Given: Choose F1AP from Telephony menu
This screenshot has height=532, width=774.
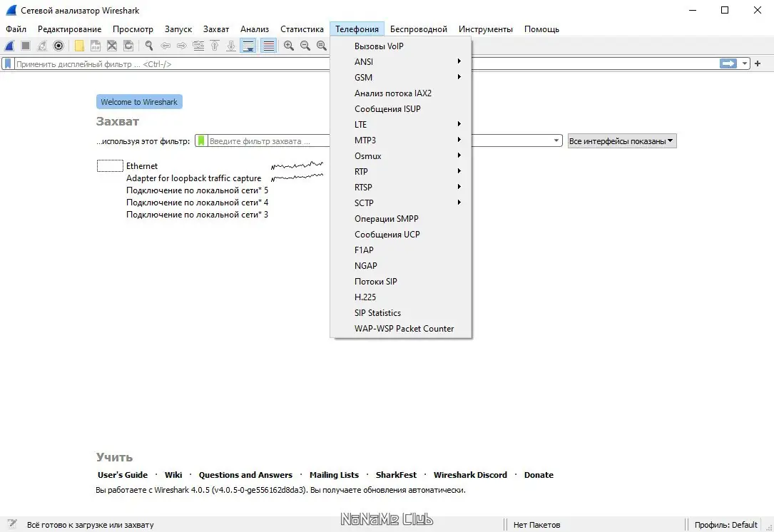Looking at the screenshot, I should pyautogui.click(x=401, y=250).
